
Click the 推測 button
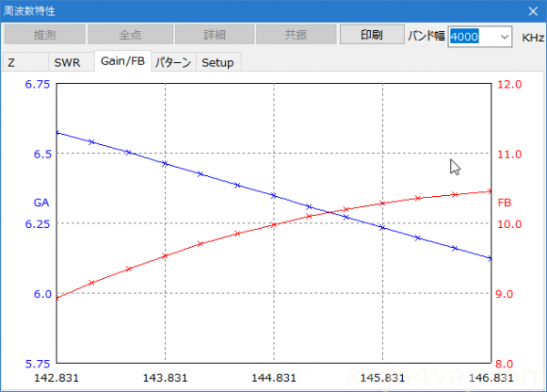coord(45,35)
